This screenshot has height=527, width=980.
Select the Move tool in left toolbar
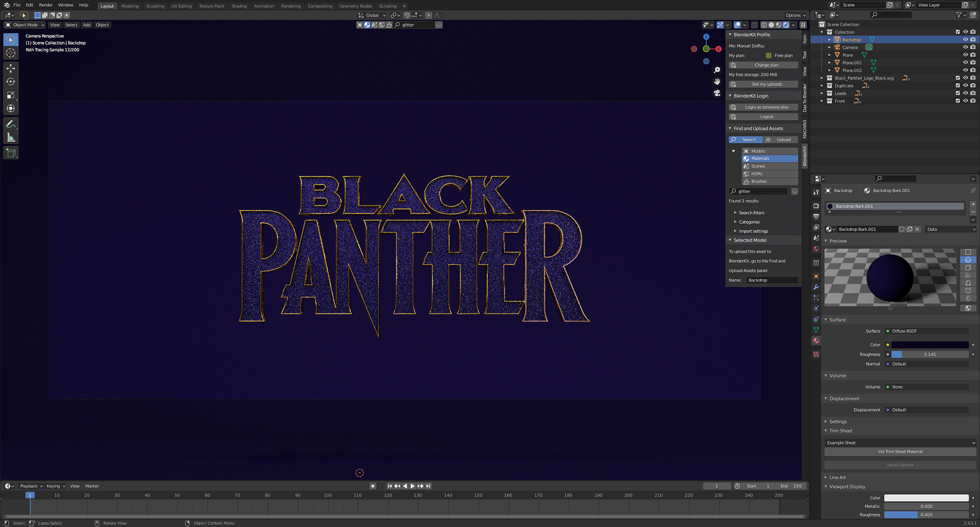pos(11,68)
